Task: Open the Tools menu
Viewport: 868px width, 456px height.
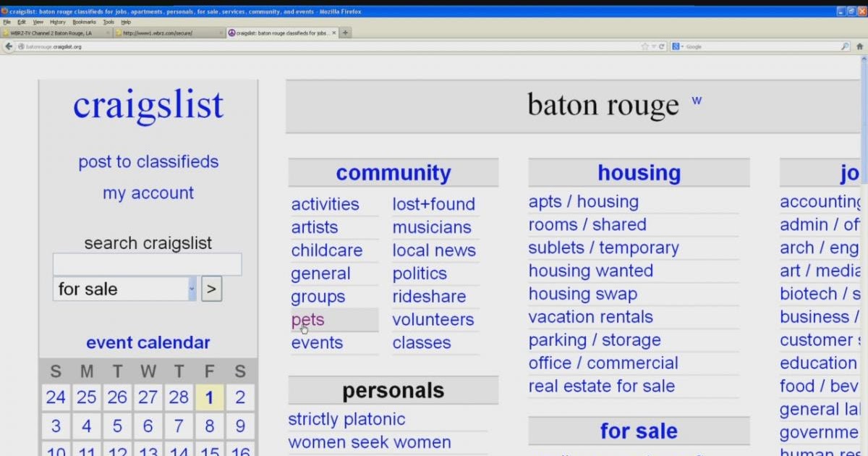Action: [x=109, y=22]
